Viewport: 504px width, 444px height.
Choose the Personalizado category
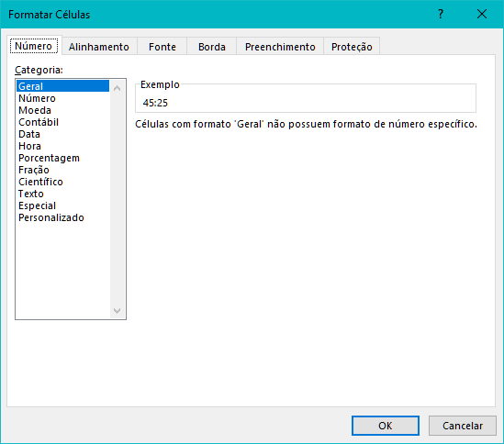coord(51,217)
